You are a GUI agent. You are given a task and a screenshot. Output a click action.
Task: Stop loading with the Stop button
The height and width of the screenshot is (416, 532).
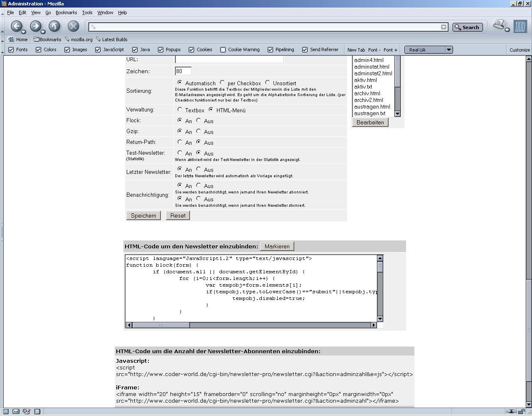(x=74, y=26)
